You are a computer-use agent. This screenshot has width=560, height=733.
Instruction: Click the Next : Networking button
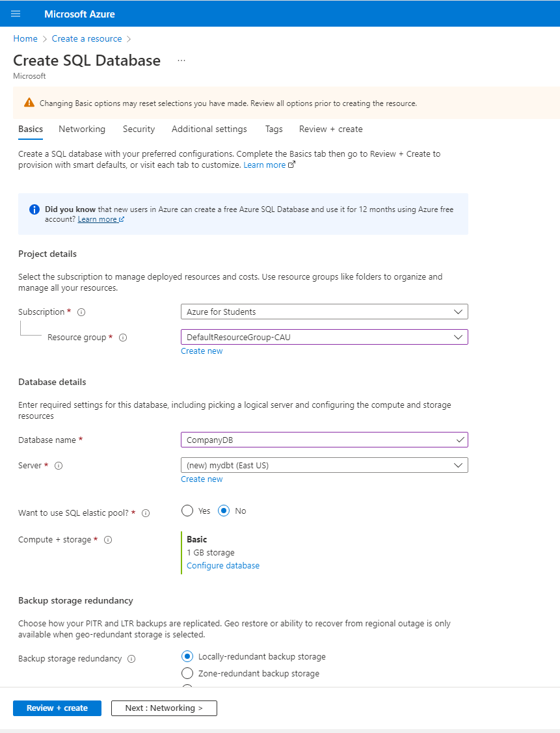click(x=164, y=708)
